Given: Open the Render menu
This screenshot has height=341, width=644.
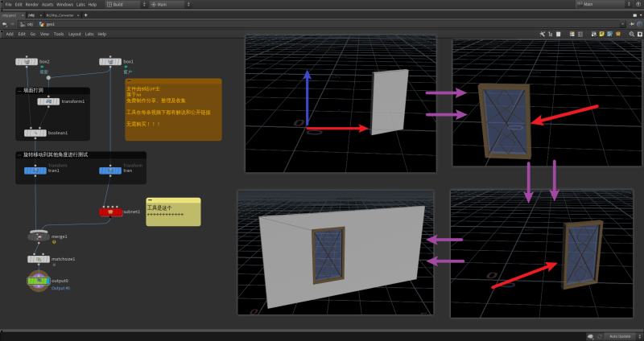Looking at the screenshot, I should (31, 5).
